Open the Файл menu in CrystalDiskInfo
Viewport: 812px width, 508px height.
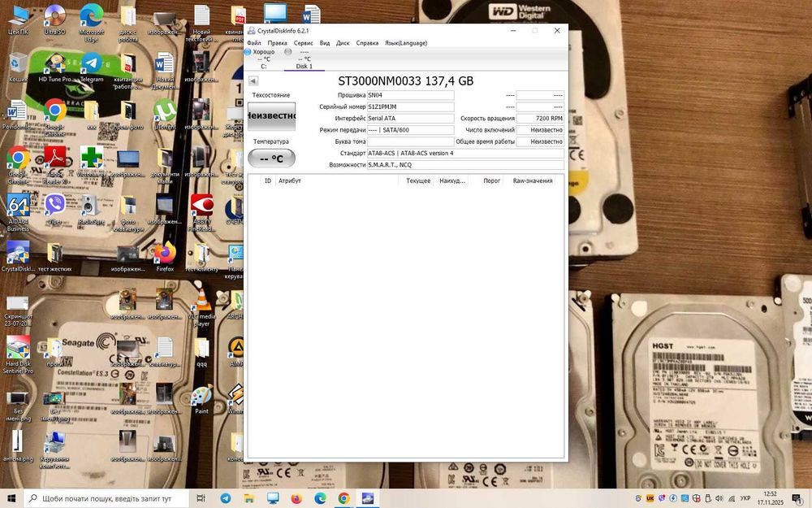253,43
